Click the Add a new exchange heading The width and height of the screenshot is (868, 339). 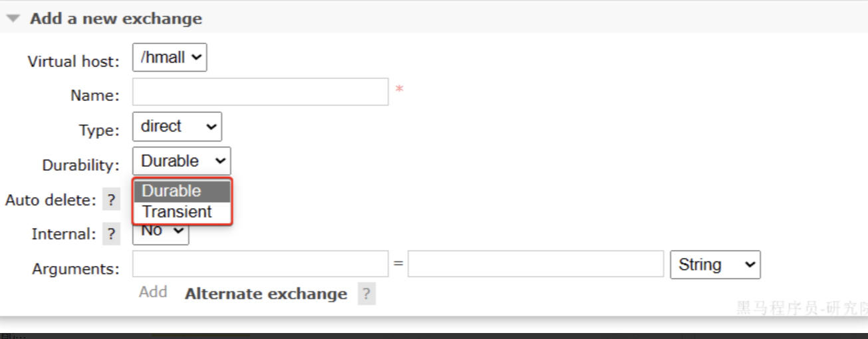click(116, 19)
